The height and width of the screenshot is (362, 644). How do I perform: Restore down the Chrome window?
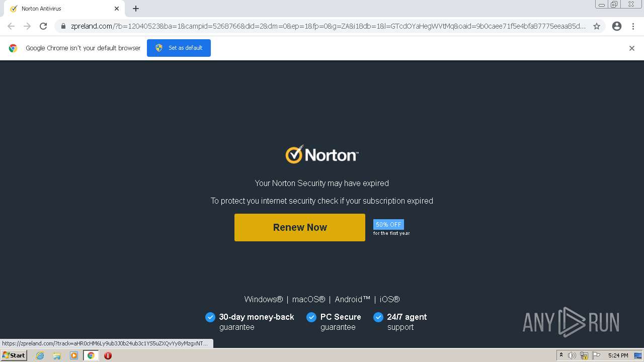614,5
